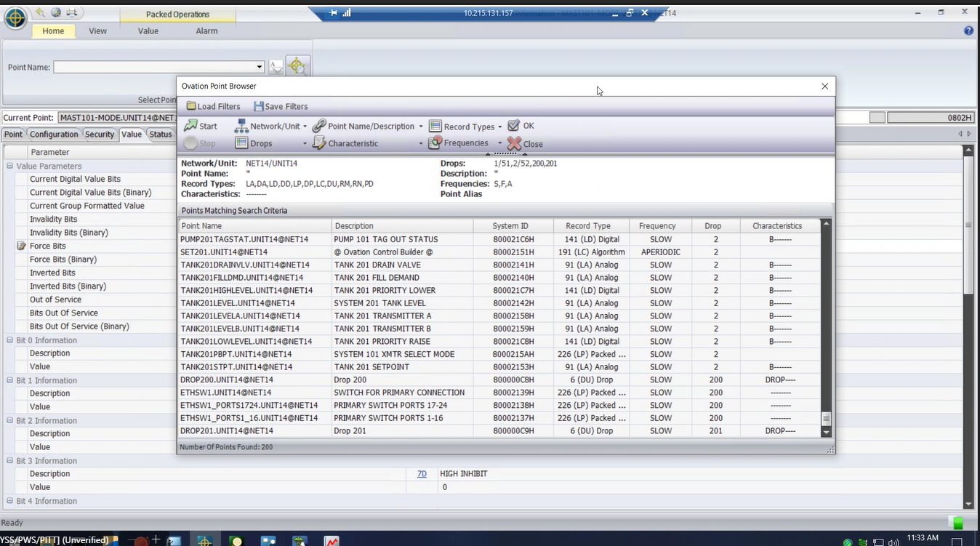Open the Point Name combo box

(158, 67)
